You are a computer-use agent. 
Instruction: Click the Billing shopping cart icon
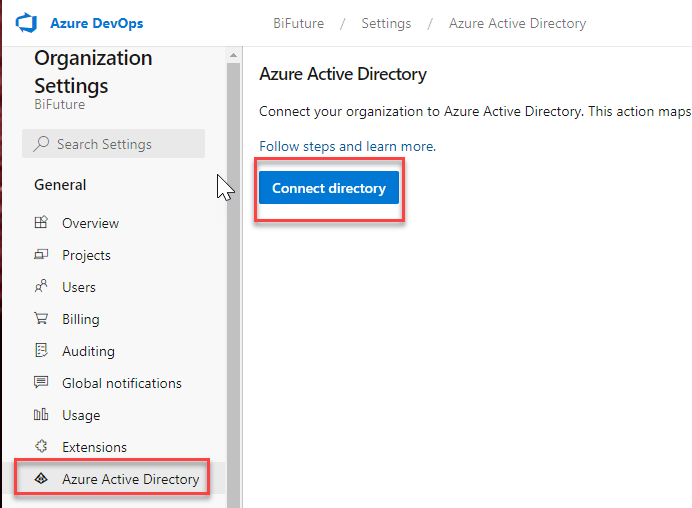click(x=41, y=318)
